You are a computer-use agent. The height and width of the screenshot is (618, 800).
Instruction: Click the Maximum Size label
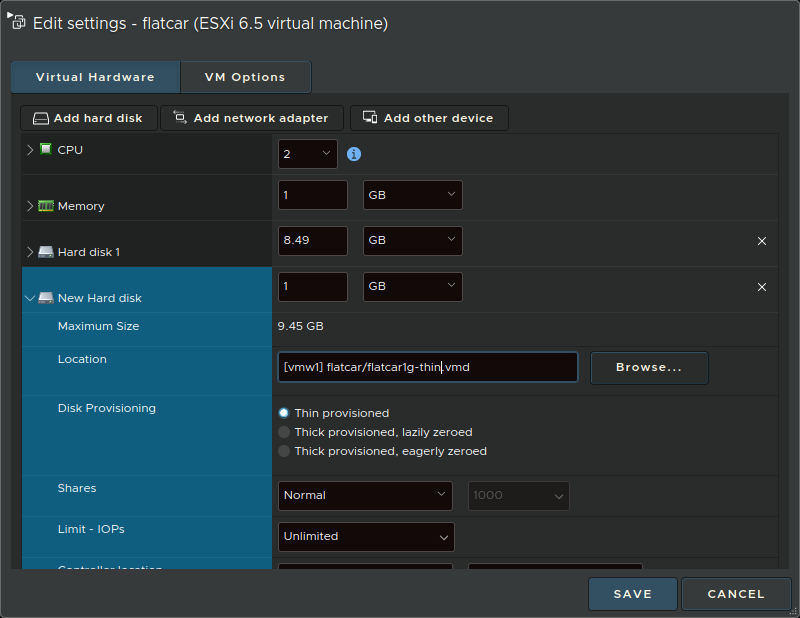(98, 326)
